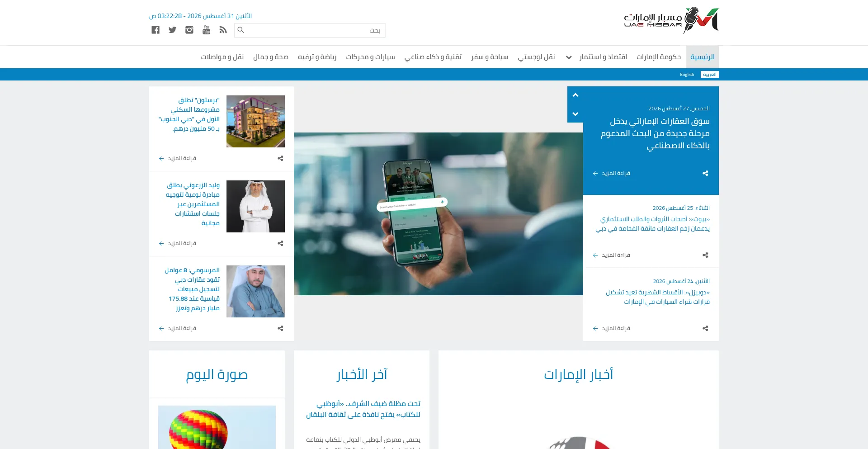Open اقتصاد و استثمار menu item
868x449 pixels.
click(x=604, y=57)
